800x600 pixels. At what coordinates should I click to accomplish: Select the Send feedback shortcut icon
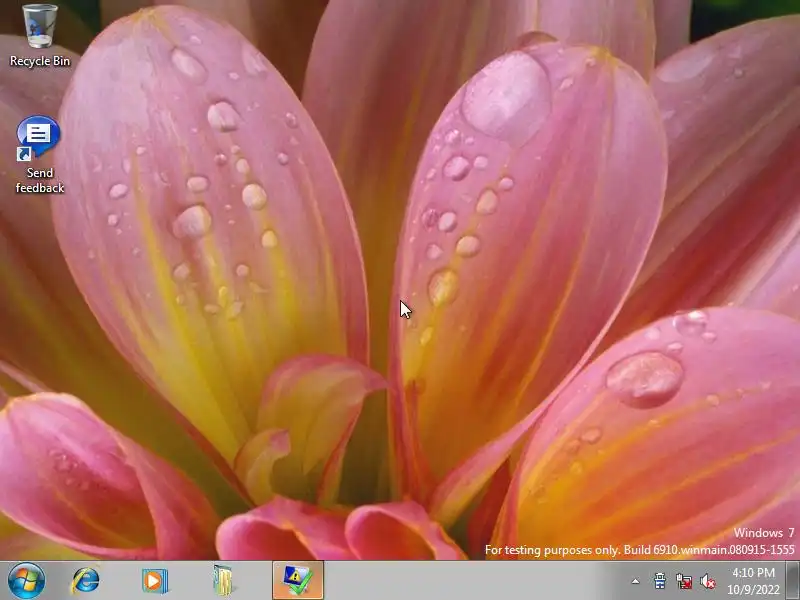click(39, 155)
